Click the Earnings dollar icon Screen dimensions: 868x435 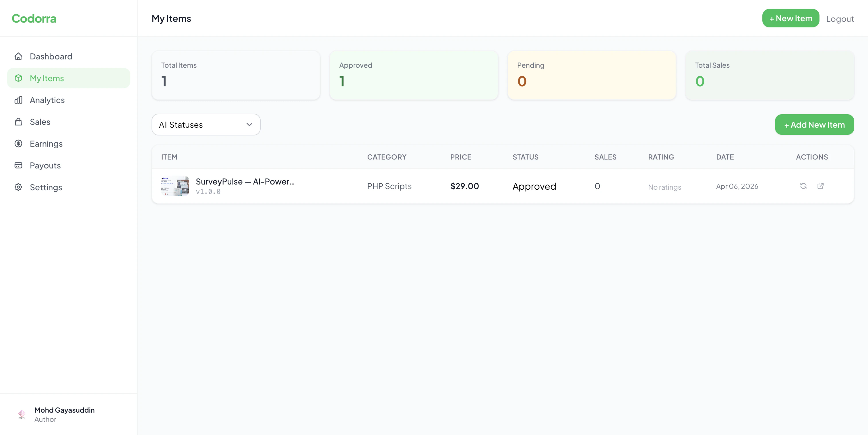(19, 143)
